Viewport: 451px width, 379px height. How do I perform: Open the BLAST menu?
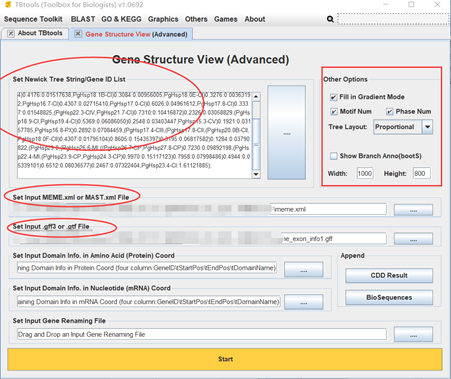pyautogui.click(x=83, y=19)
